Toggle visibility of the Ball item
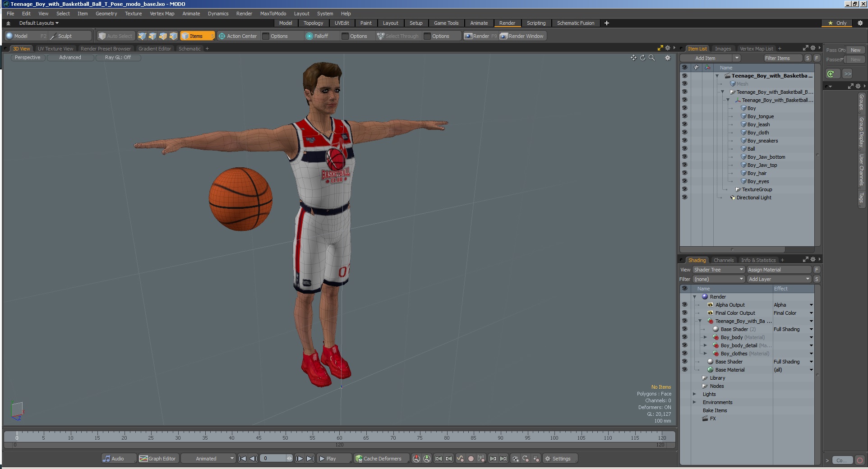 [684, 149]
